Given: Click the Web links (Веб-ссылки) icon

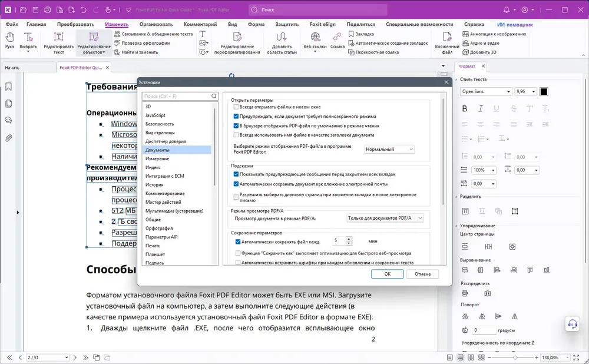Looking at the screenshot, I should (315, 41).
